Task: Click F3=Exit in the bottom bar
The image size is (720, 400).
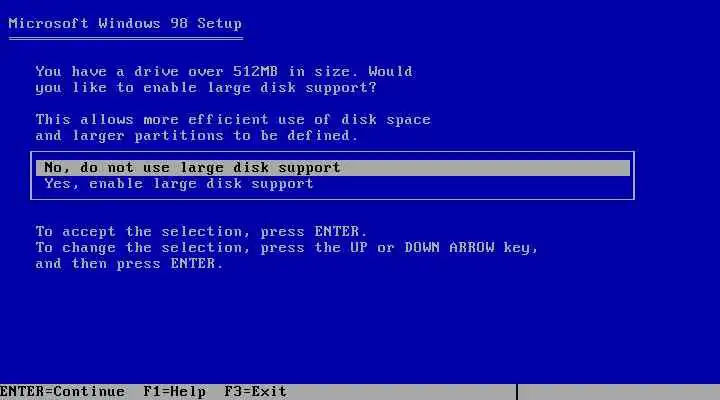Action: [x=255, y=392]
